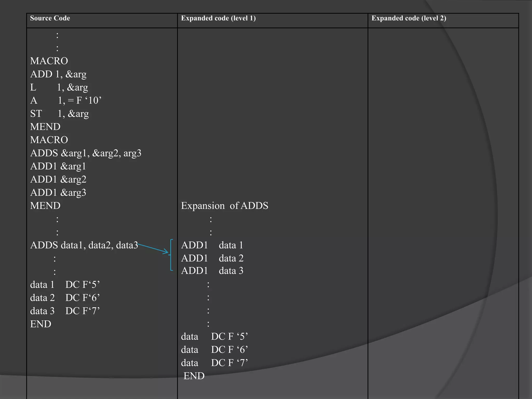Click the 'A 1, = F '10'' instruction
Image resolution: width=532 pixels, height=399 pixels.
click(x=65, y=101)
